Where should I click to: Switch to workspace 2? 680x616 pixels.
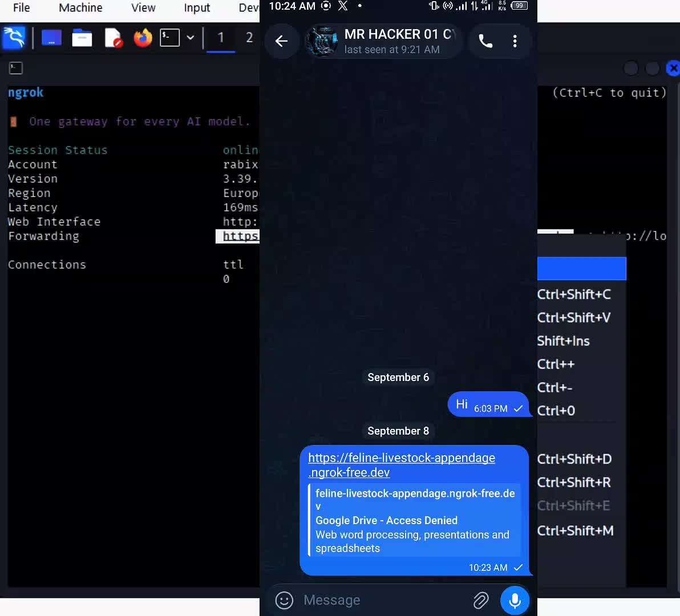click(249, 38)
